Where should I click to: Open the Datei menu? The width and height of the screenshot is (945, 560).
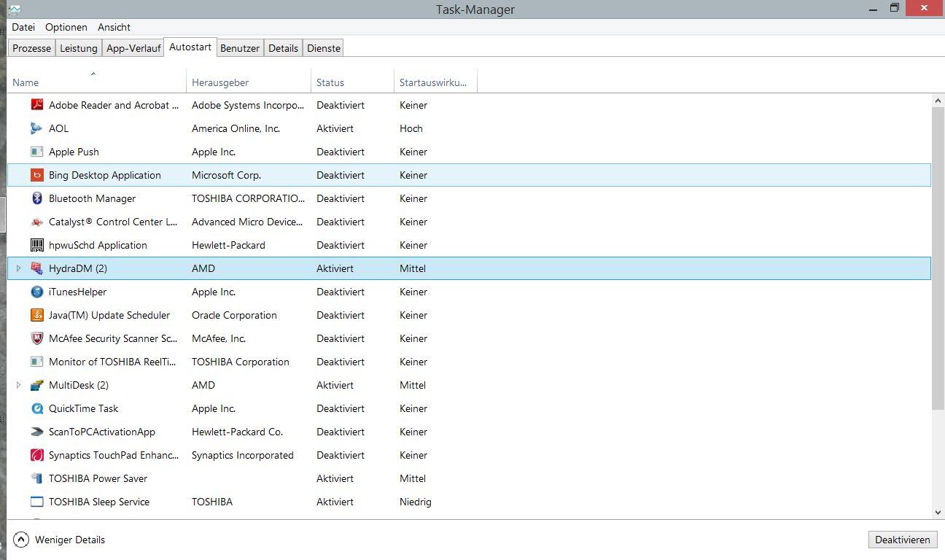23,27
